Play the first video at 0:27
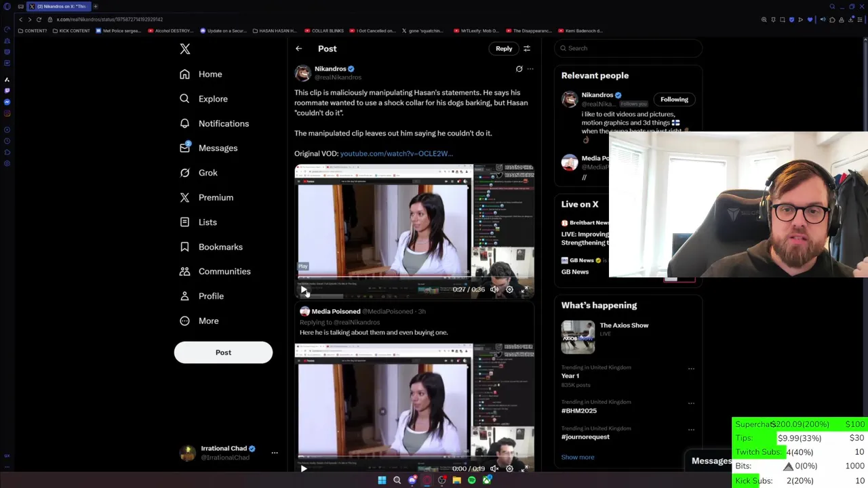Screen dimensions: 868x488 click(x=303, y=289)
